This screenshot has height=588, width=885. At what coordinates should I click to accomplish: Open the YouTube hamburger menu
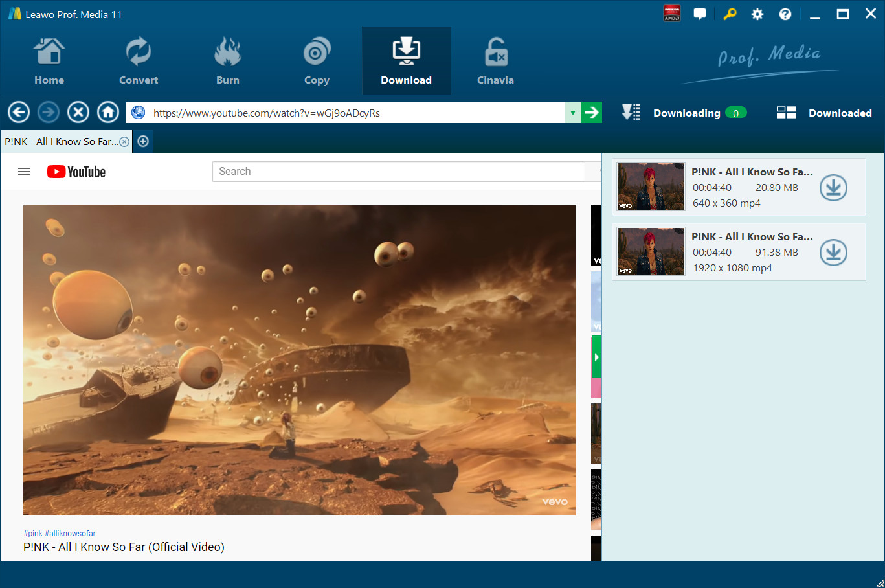pos(24,172)
